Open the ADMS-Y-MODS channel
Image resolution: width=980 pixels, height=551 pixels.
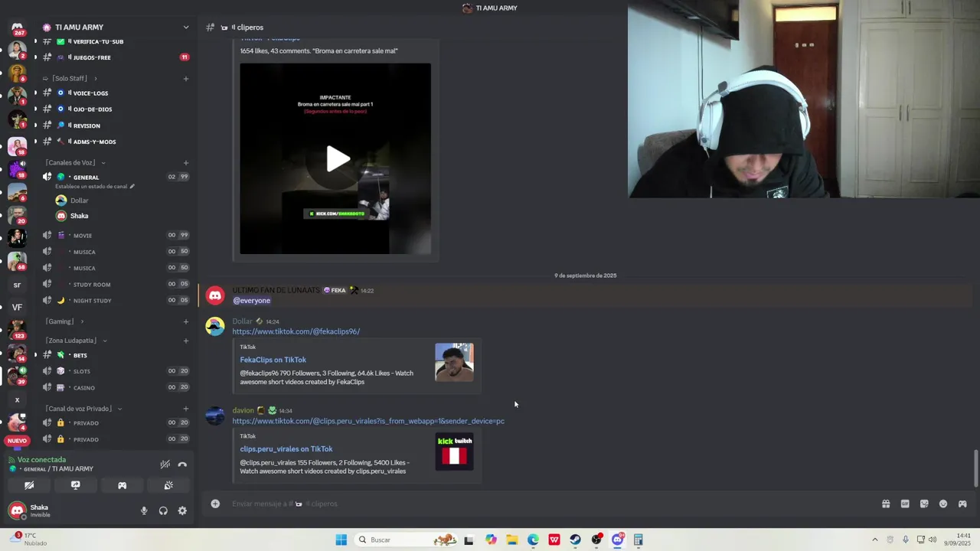click(x=115, y=142)
